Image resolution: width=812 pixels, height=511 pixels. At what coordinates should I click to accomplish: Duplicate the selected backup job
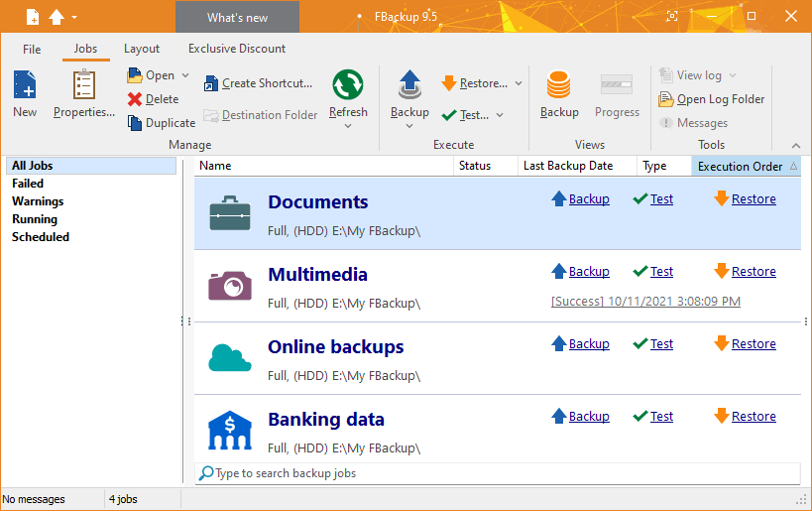[162, 123]
